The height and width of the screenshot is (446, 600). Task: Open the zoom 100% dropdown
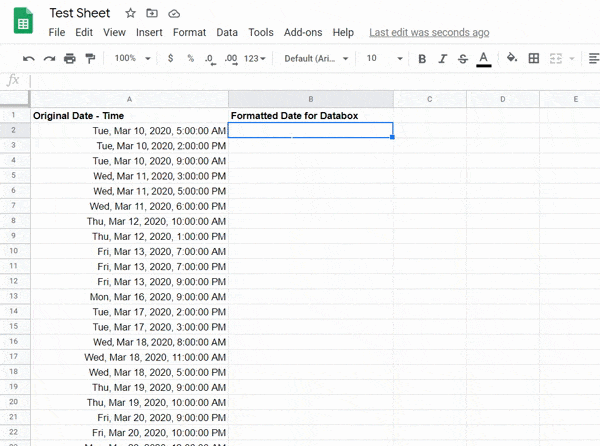130,59
